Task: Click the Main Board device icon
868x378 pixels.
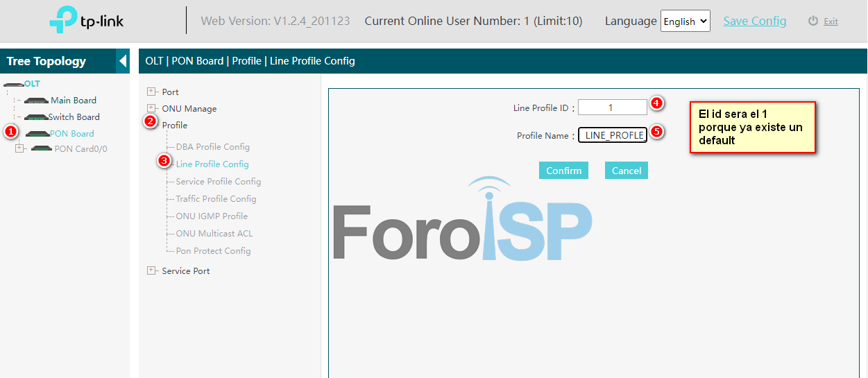Action: 36,101
